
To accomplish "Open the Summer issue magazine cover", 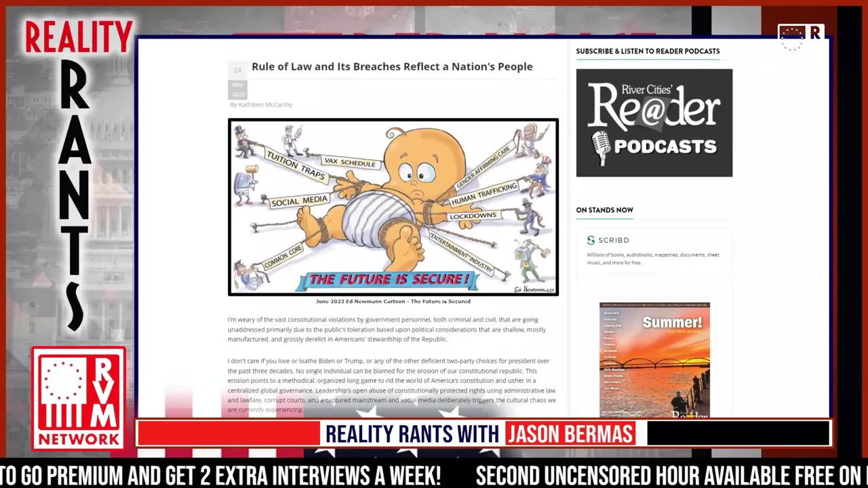I will [x=654, y=359].
